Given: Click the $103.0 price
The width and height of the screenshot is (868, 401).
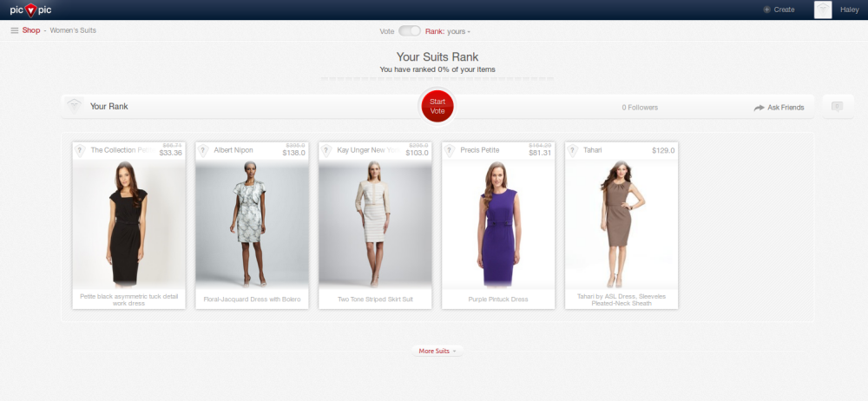Looking at the screenshot, I should pos(417,153).
